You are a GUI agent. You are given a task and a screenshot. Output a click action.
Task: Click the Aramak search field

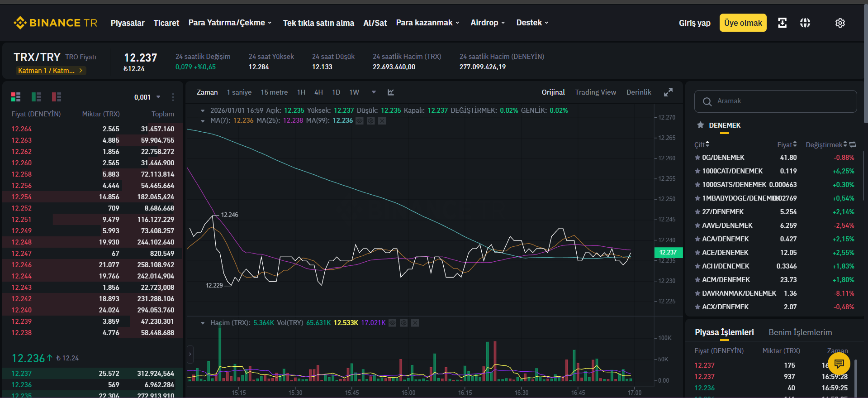[x=776, y=101]
